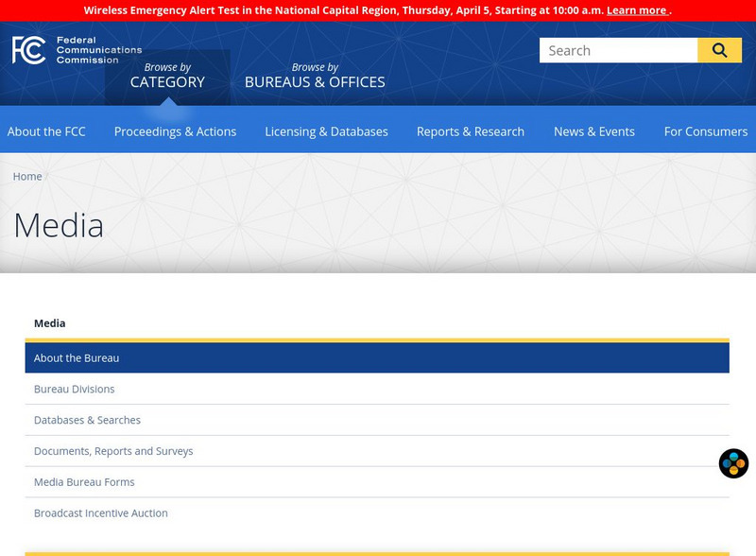The width and height of the screenshot is (756, 556).
Task: Click in the Search input field
Action: (x=619, y=50)
